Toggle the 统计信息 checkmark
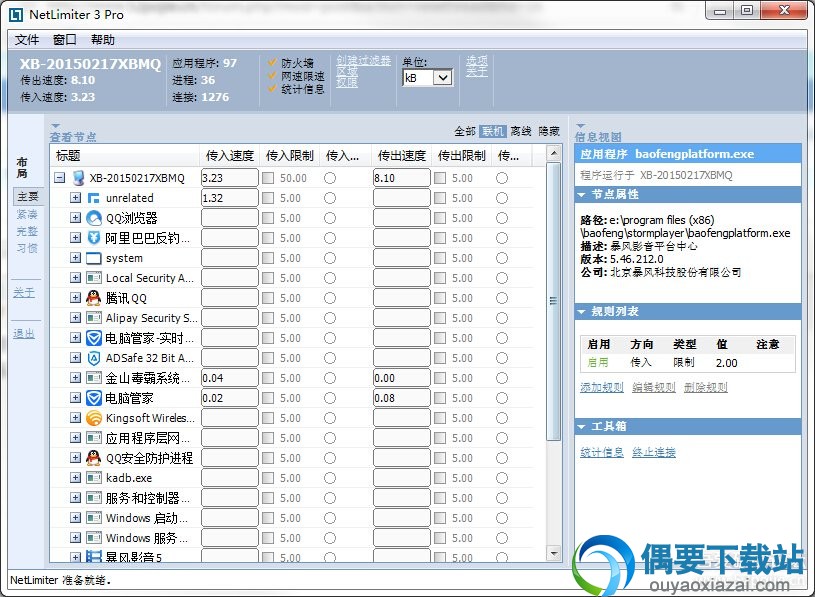 pyautogui.click(x=272, y=88)
